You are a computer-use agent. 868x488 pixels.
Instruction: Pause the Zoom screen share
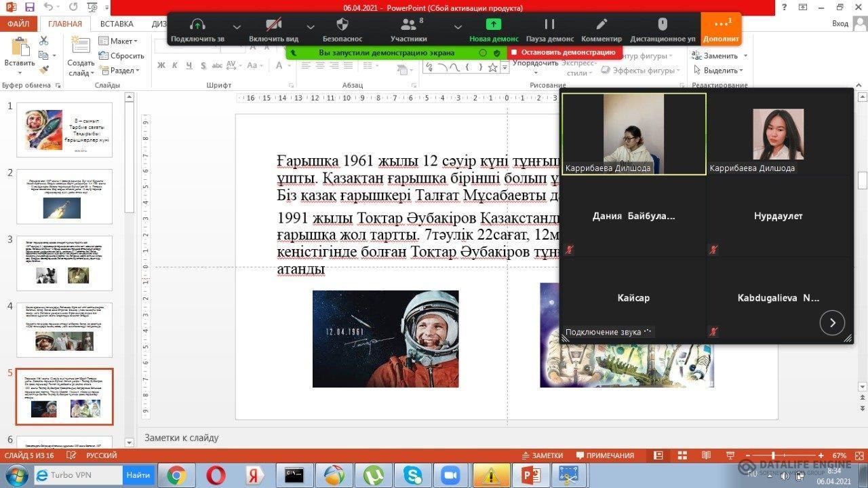click(x=549, y=26)
